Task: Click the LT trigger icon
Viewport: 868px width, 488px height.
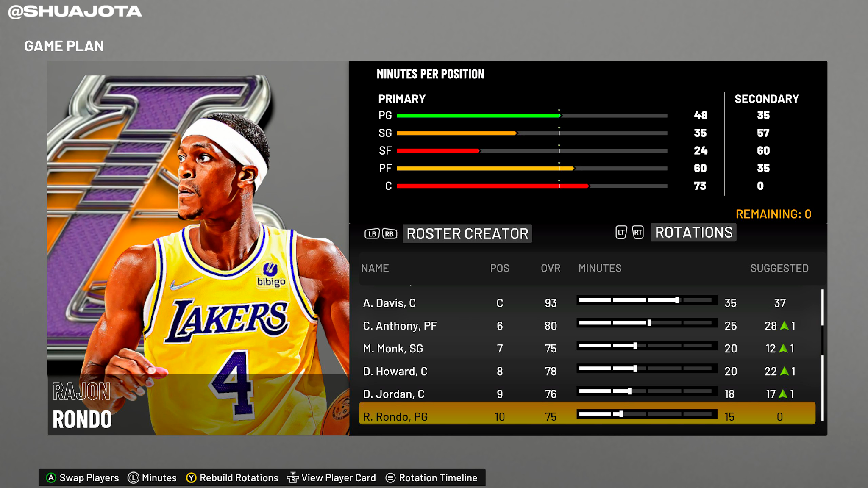Action: [621, 233]
